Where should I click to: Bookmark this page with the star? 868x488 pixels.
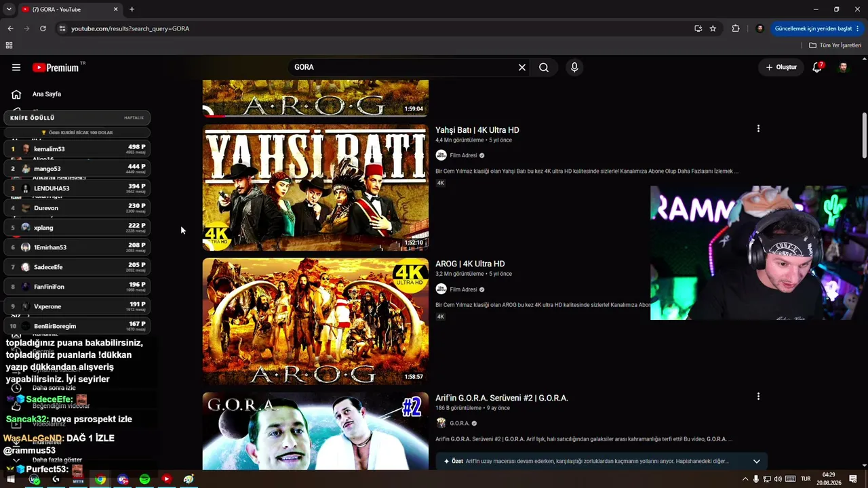[x=713, y=28]
